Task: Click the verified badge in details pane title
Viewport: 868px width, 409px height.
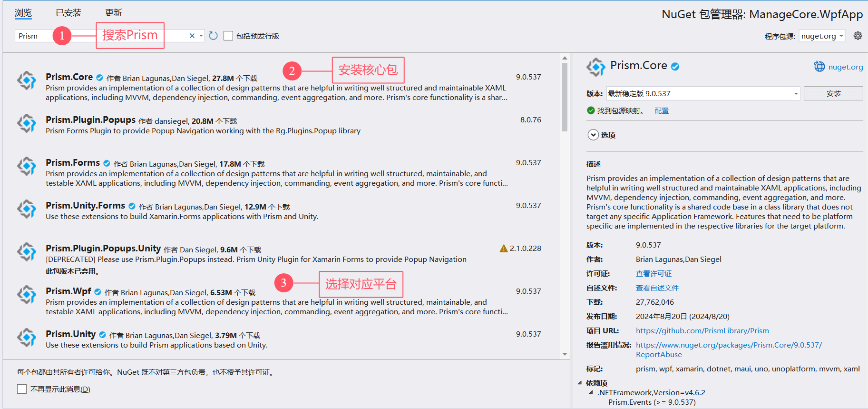Action: tap(675, 67)
